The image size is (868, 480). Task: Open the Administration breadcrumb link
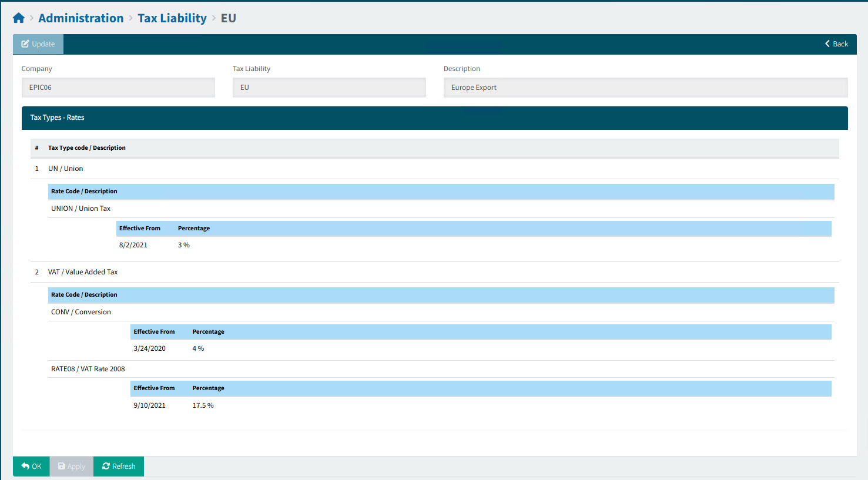click(x=81, y=18)
